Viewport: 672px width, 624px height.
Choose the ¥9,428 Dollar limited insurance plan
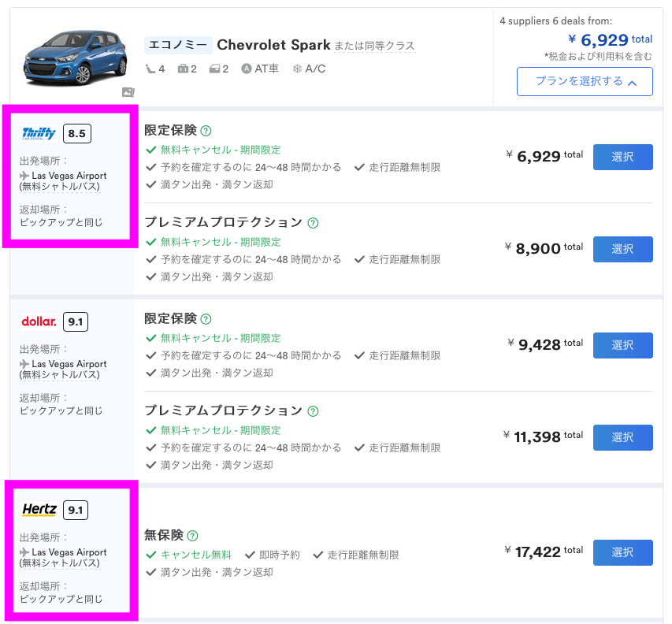pyautogui.click(x=622, y=345)
